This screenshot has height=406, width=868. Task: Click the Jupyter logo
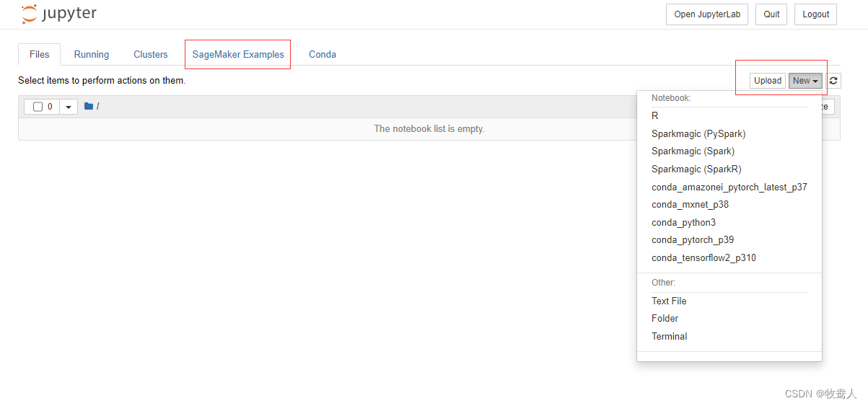58,14
